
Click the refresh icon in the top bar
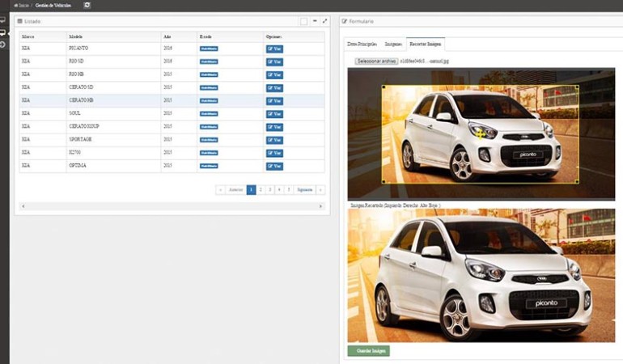(87, 5)
